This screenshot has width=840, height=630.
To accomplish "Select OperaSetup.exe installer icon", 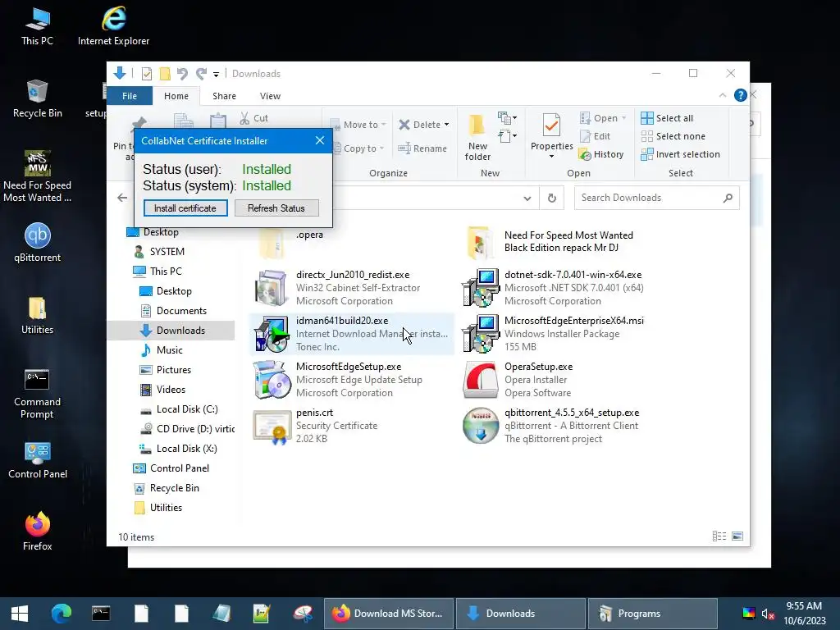I will [x=481, y=380].
